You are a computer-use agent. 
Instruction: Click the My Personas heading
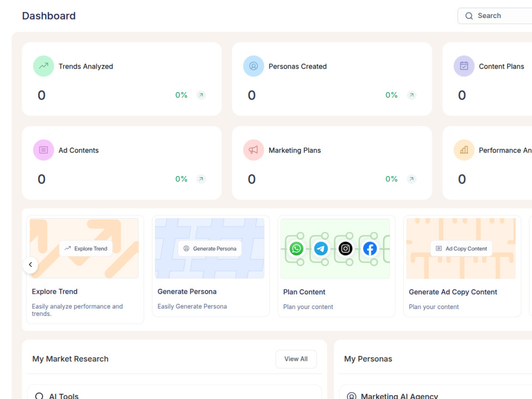[x=368, y=359]
